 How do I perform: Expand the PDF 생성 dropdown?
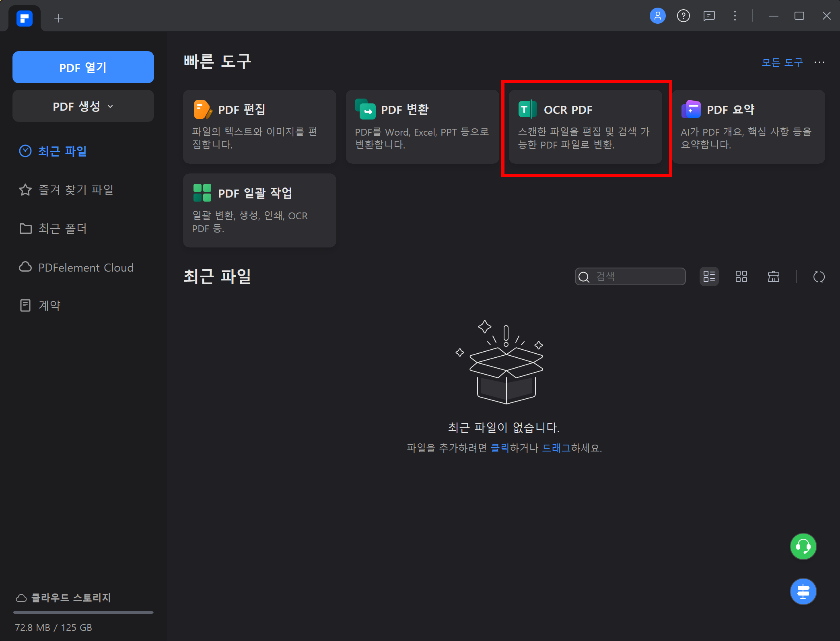(83, 106)
